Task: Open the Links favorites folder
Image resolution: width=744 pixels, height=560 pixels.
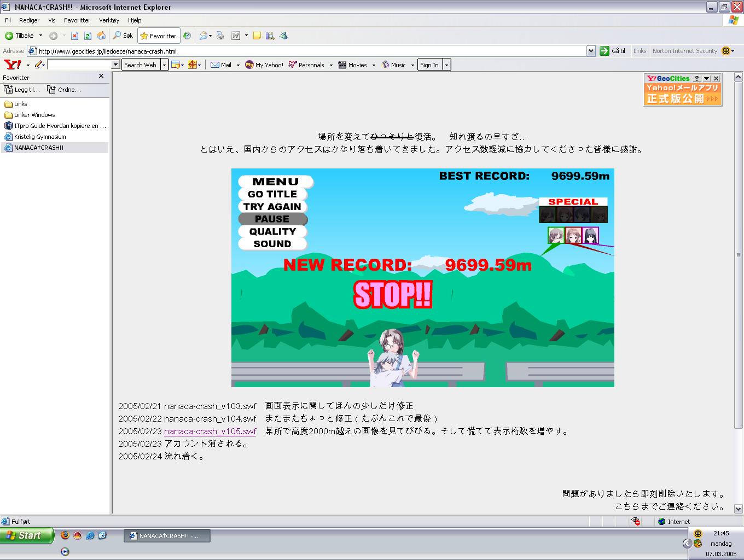Action: [x=16, y=104]
